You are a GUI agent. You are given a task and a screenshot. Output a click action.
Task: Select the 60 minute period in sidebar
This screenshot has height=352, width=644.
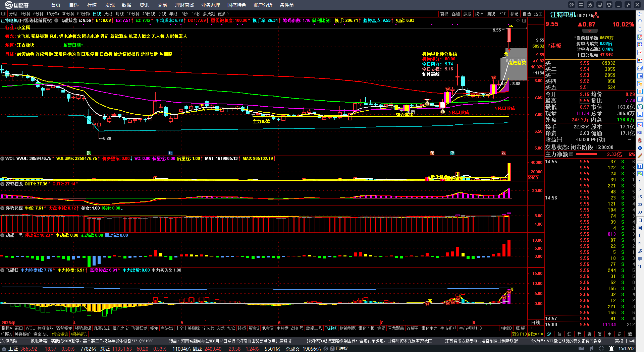click(x=640, y=213)
